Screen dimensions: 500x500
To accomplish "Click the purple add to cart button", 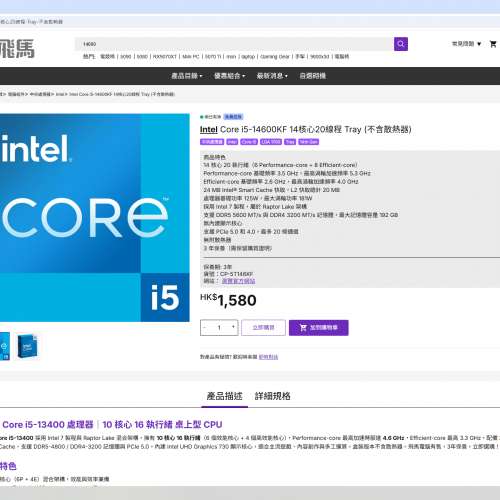I will coord(319,328).
